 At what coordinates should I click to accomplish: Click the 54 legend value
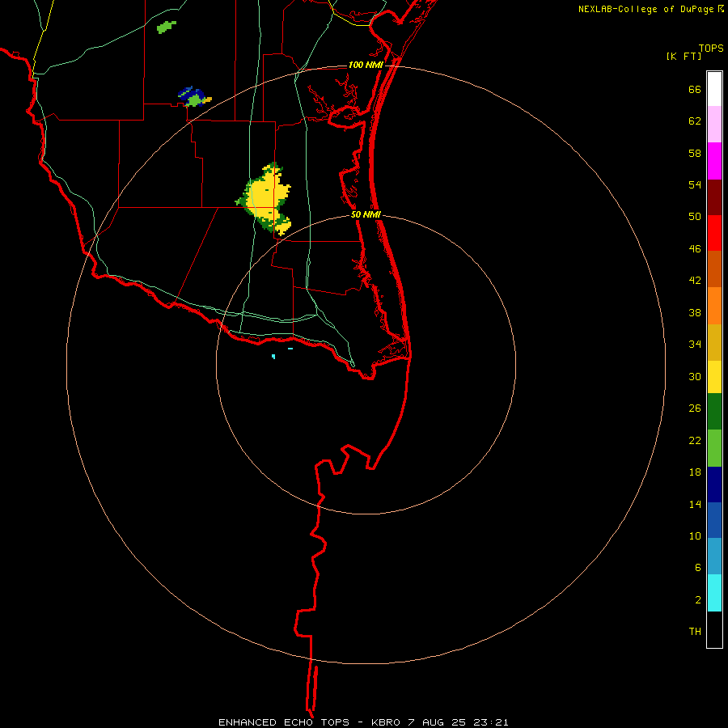(695, 184)
